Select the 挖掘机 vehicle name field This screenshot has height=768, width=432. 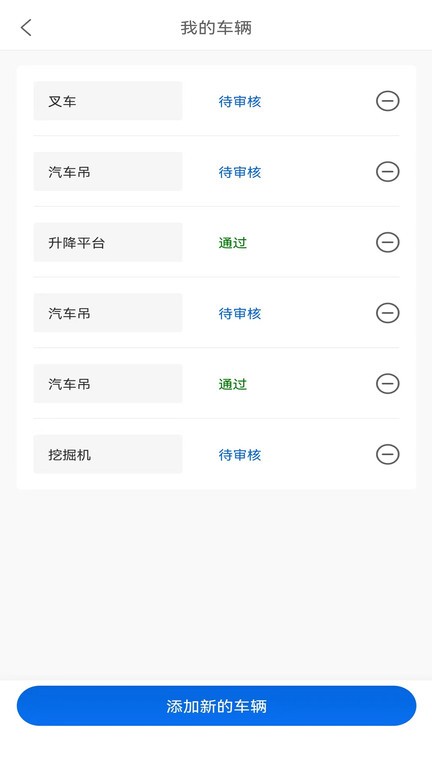(x=108, y=455)
